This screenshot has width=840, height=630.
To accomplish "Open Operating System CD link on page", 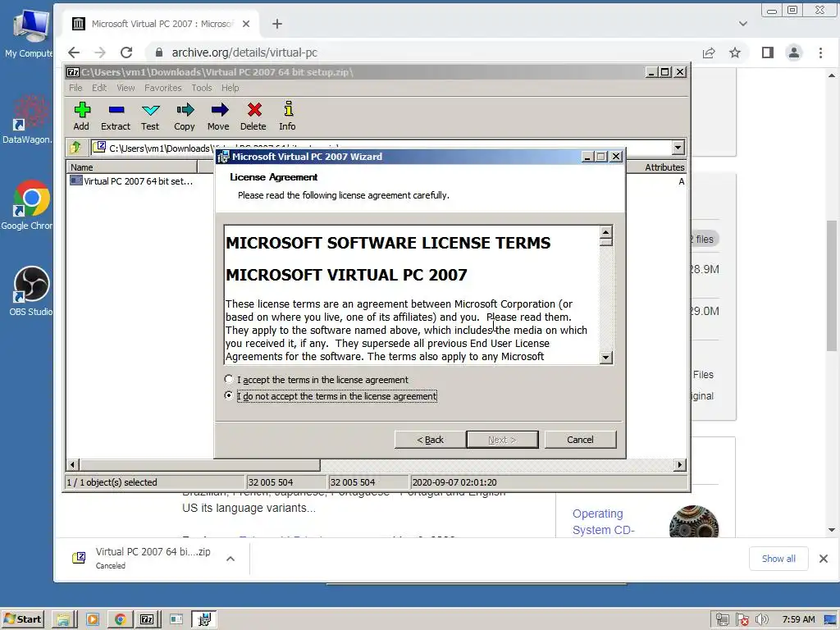I will pyautogui.click(x=603, y=522).
